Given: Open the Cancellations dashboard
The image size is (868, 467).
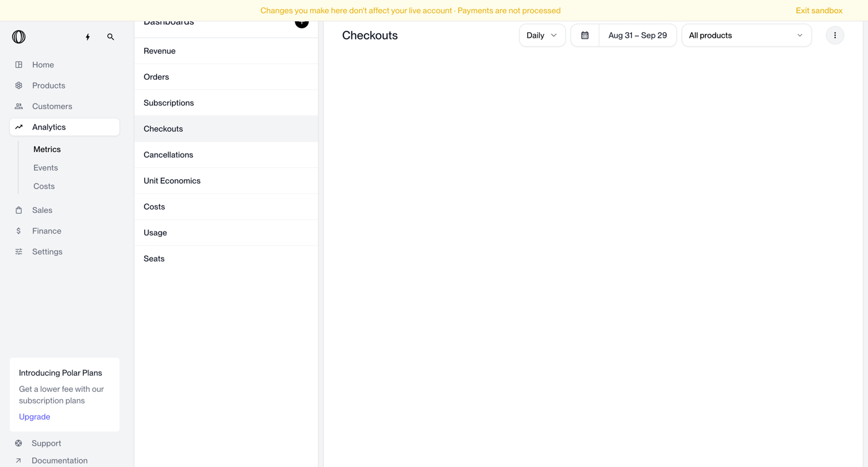Looking at the screenshot, I should coord(226,155).
